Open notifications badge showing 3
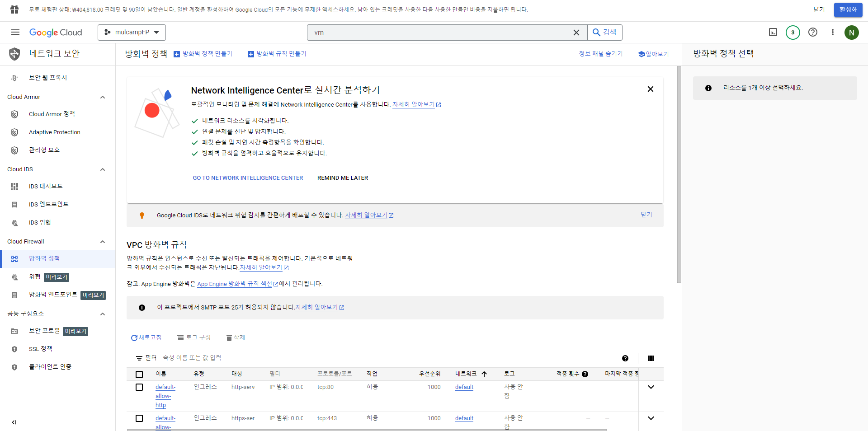868x431 pixels. 793,33
